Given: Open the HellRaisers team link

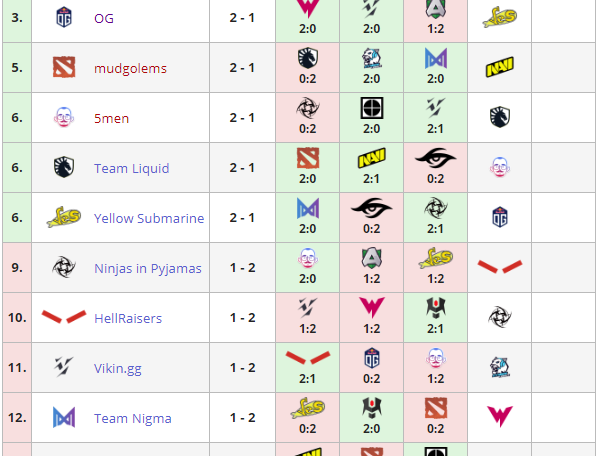Looking at the screenshot, I should 128,318.
